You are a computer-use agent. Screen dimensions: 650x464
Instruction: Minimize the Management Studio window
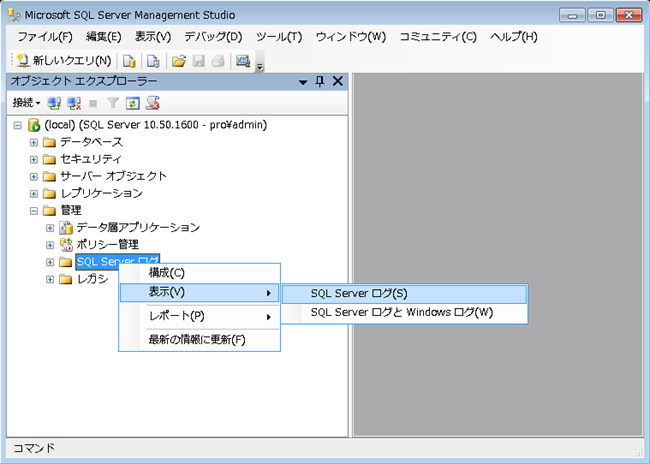pyautogui.click(x=572, y=16)
